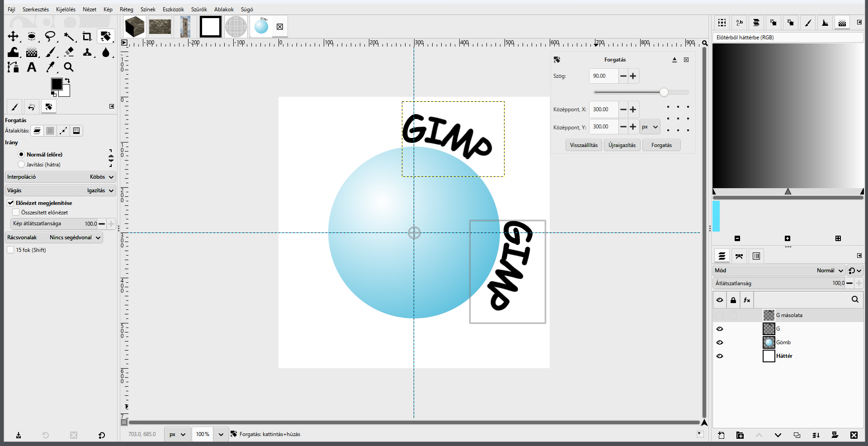Select the Paths tool

click(13, 67)
